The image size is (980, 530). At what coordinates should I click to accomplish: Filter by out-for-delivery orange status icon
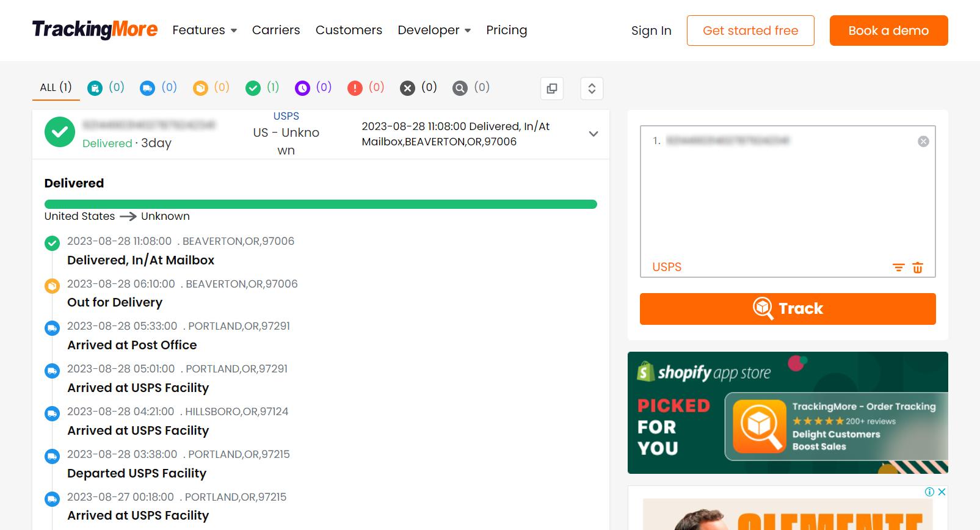[200, 89]
